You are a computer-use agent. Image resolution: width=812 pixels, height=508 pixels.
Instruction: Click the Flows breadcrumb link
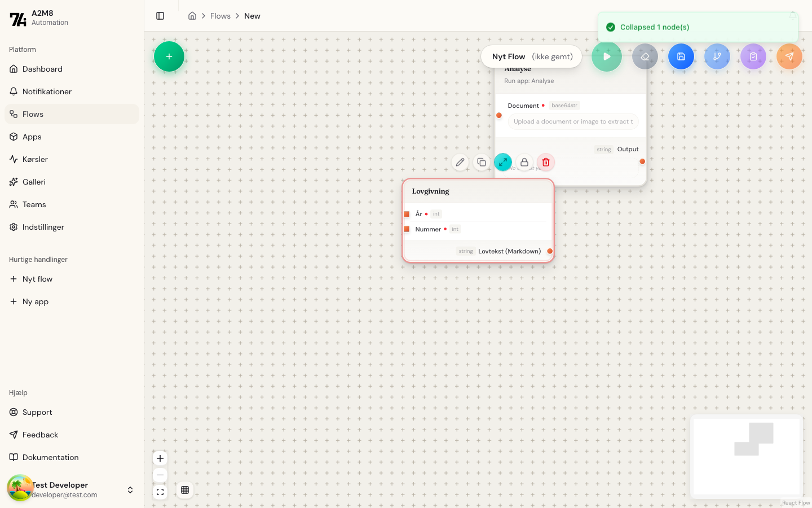click(x=220, y=16)
